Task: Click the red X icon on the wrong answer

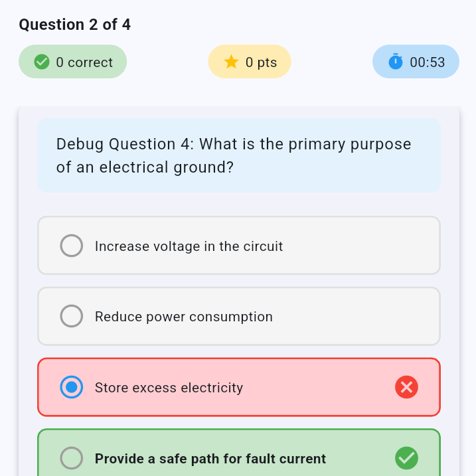Action: (406, 387)
